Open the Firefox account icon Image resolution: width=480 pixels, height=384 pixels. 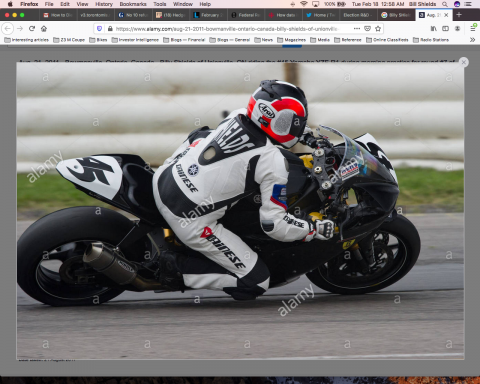tap(457, 29)
